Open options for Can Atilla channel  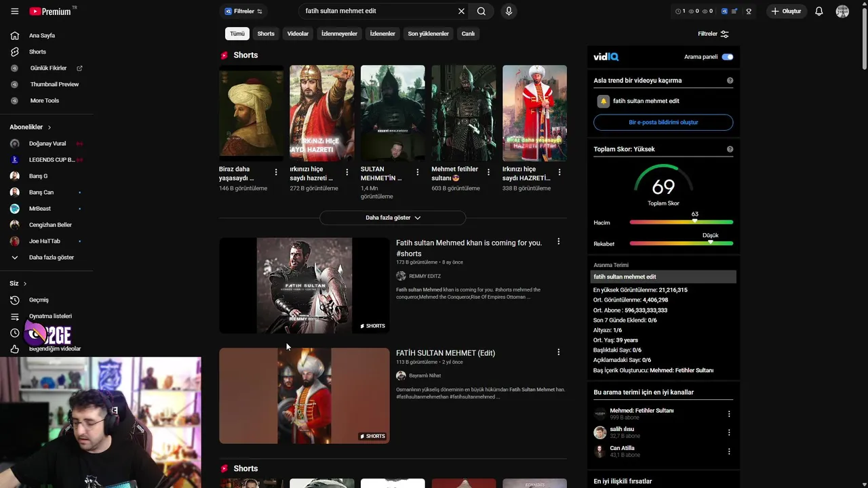pyautogui.click(x=729, y=451)
